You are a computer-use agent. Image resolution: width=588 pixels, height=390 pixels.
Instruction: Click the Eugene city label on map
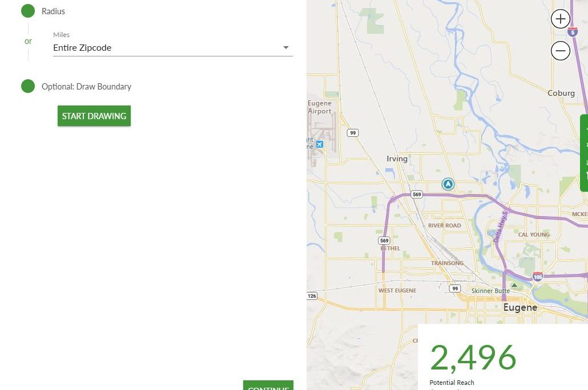(x=520, y=307)
